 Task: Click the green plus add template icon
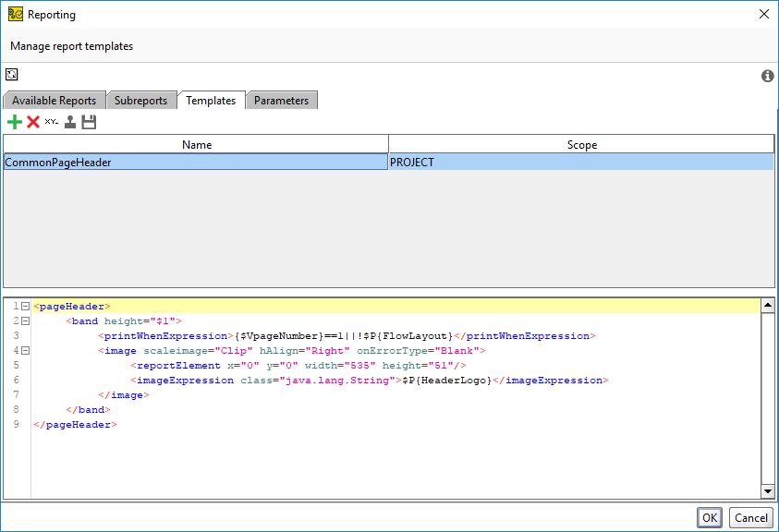point(14,122)
